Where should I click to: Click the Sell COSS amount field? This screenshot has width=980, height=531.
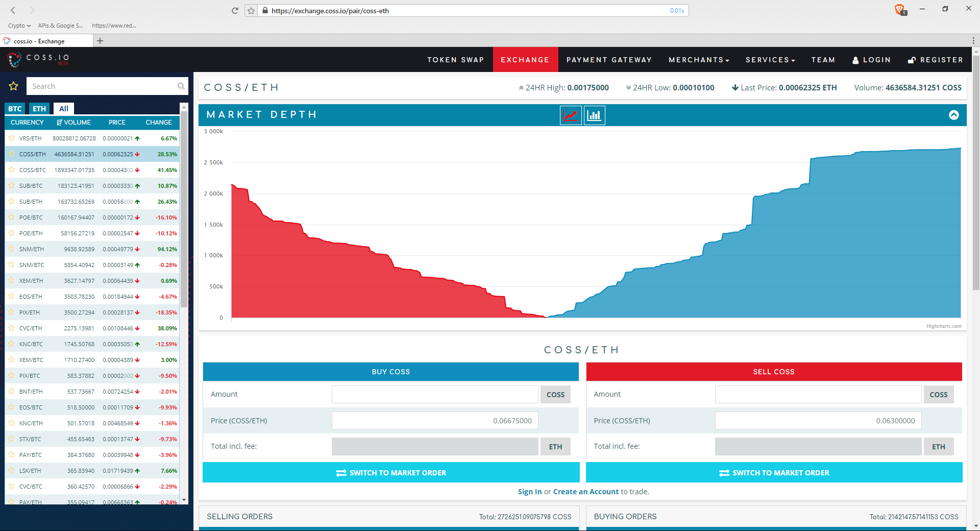(x=818, y=394)
